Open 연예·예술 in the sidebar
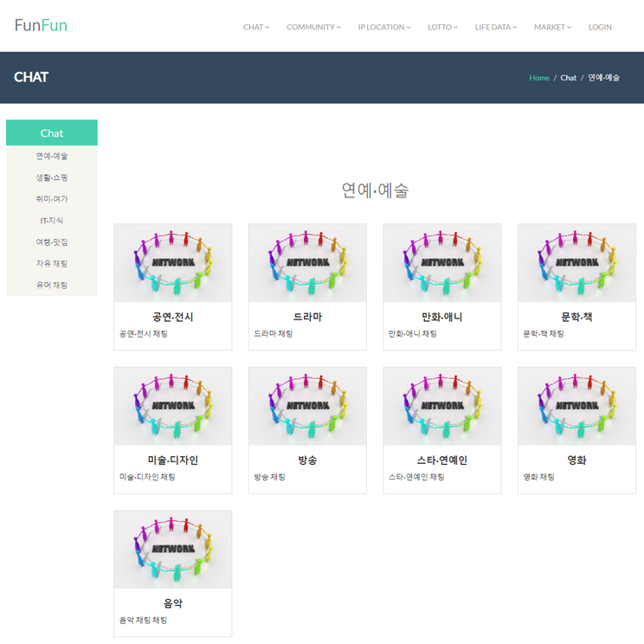 [52, 156]
